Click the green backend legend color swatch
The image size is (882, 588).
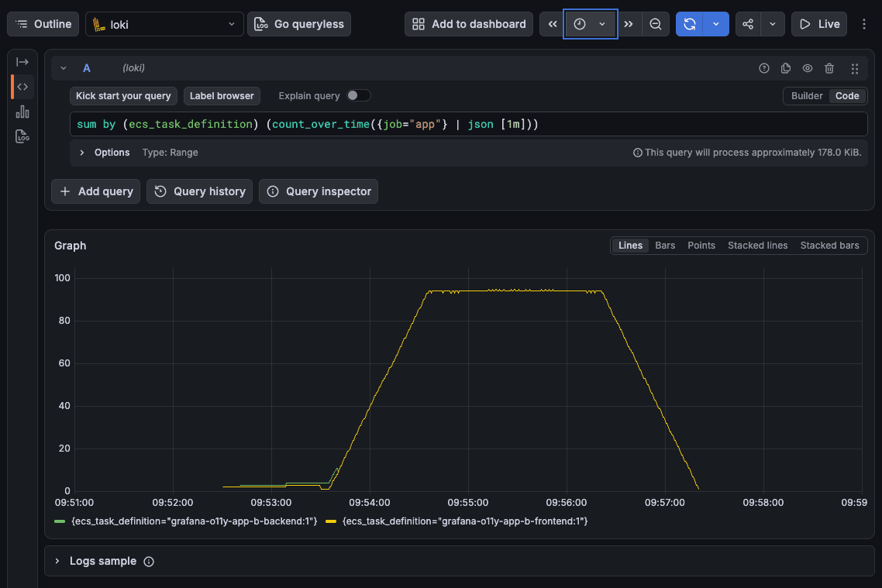coord(60,521)
